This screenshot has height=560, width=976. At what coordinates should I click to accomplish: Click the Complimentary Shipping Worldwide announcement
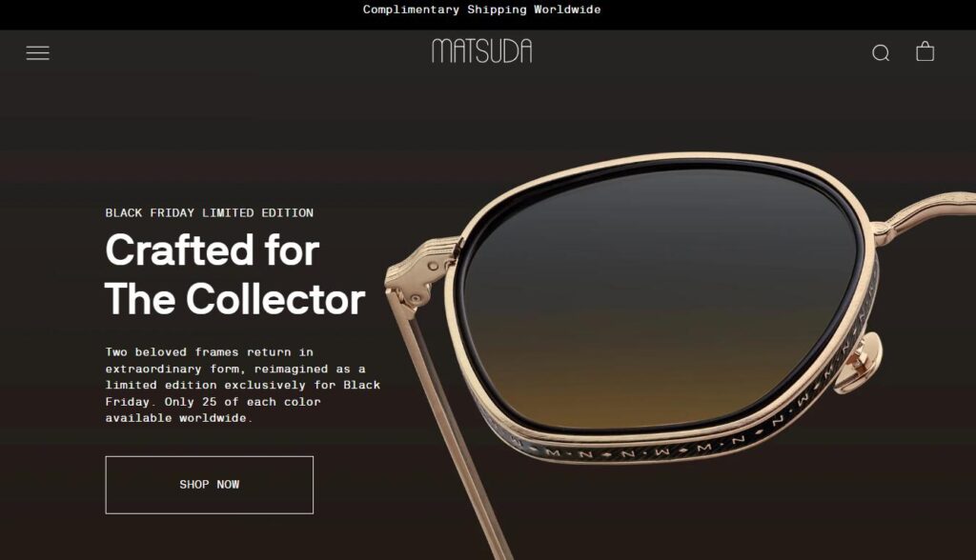click(481, 10)
